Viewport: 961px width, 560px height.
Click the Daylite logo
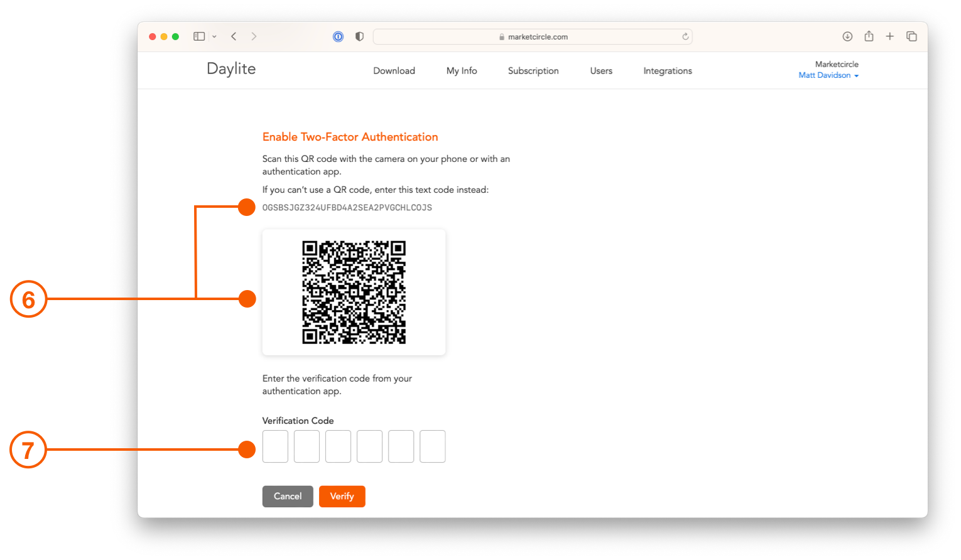point(231,69)
